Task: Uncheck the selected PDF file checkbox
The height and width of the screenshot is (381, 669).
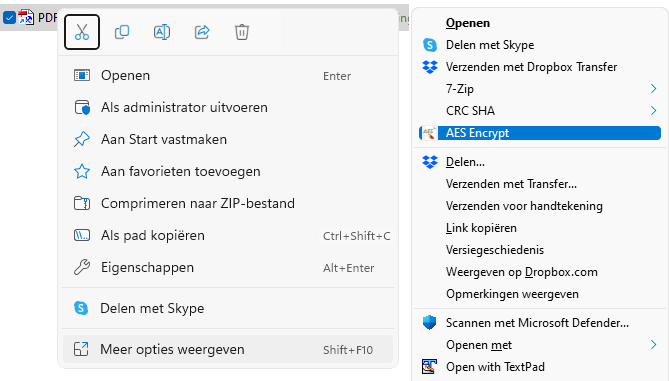Action: point(9,17)
